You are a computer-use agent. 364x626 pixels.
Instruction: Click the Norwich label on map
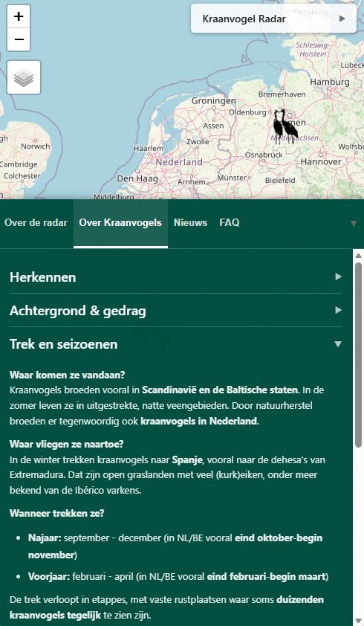tap(35, 146)
